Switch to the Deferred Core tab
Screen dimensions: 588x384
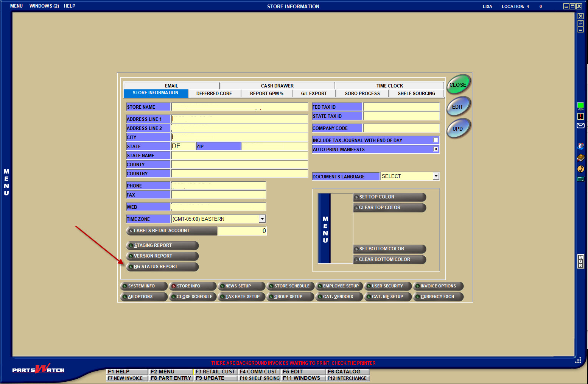[x=214, y=94]
